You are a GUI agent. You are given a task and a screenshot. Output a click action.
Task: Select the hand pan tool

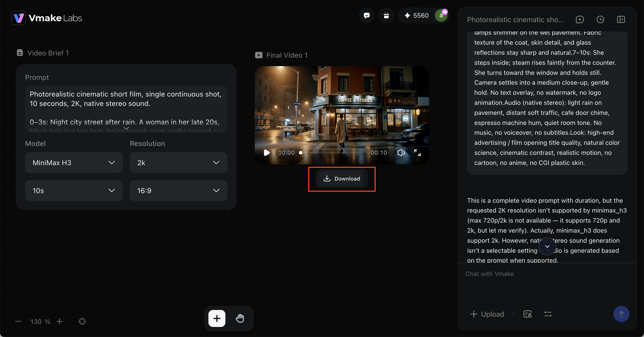[x=240, y=318]
